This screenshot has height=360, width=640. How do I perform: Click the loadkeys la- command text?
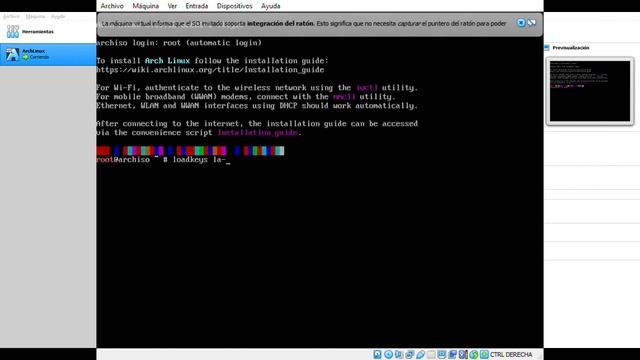(x=199, y=160)
